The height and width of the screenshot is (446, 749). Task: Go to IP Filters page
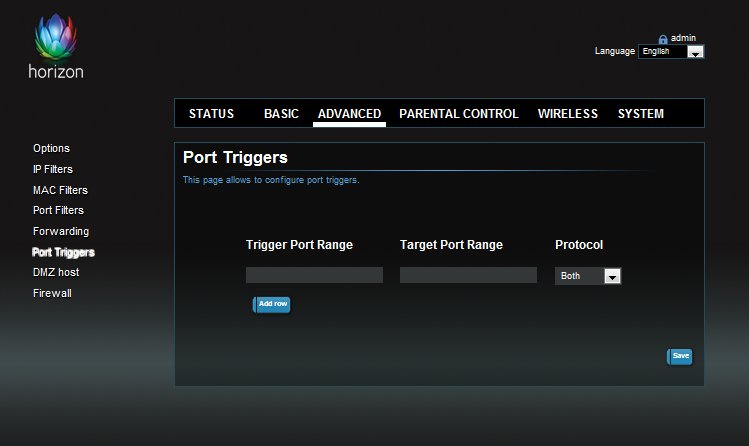[x=53, y=170]
